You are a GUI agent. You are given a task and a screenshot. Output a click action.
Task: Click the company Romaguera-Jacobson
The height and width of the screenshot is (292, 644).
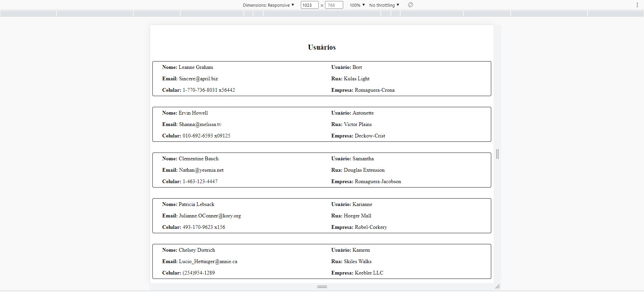[378, 181]
